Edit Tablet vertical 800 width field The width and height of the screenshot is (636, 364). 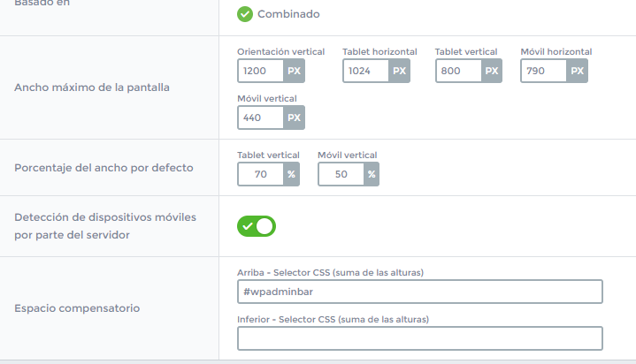pos(458,71)
